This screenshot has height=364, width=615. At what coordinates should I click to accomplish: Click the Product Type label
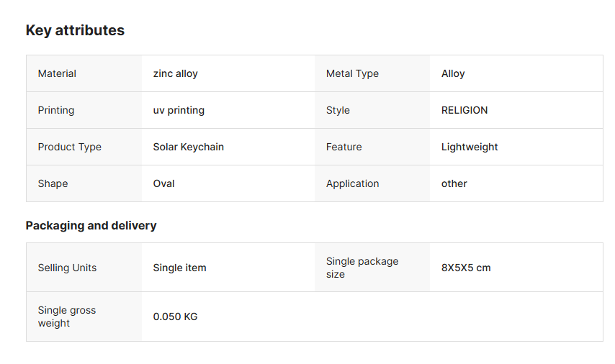(x=70, y=147)
